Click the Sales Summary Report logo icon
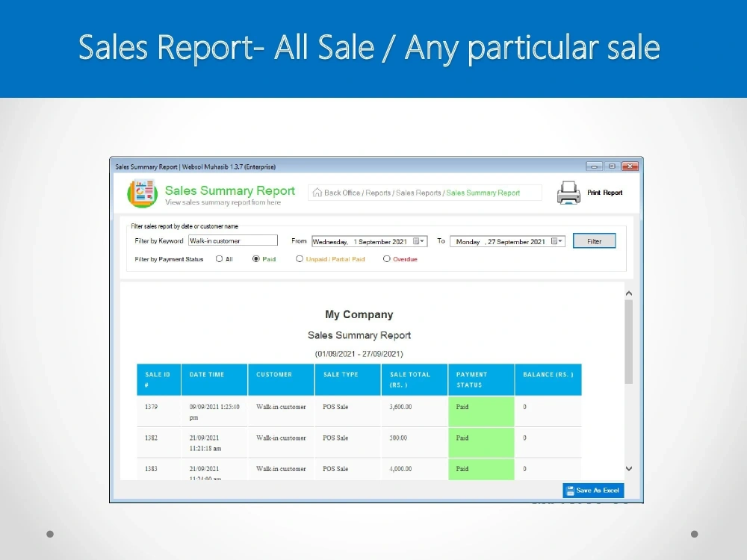The height and width of the screenshot is (560, 747). [142, 193]
